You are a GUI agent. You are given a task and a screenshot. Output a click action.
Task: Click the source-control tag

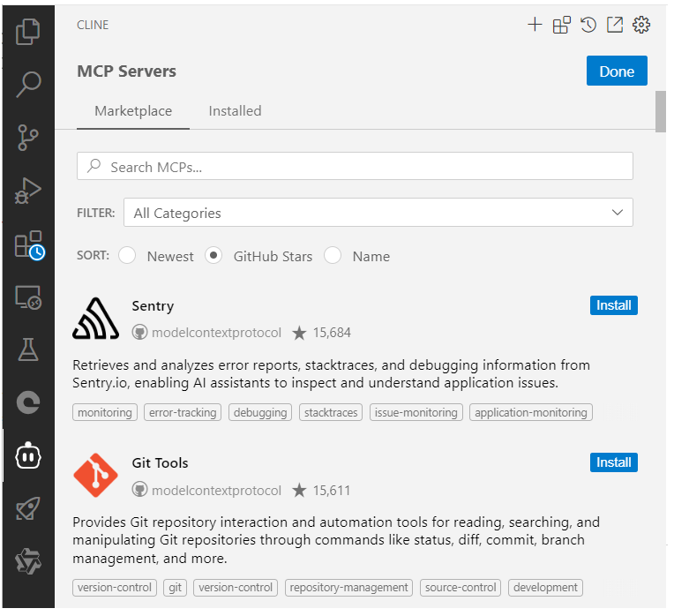pos(461,587)
